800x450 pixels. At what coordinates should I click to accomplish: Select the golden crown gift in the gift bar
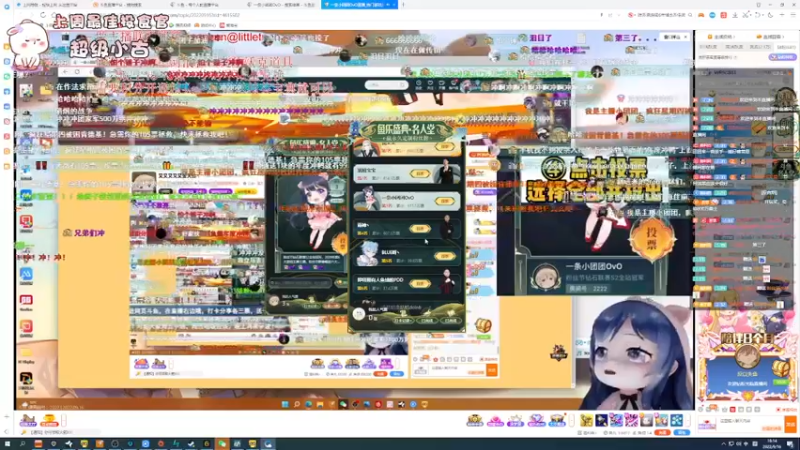click(x=474, y=420)
